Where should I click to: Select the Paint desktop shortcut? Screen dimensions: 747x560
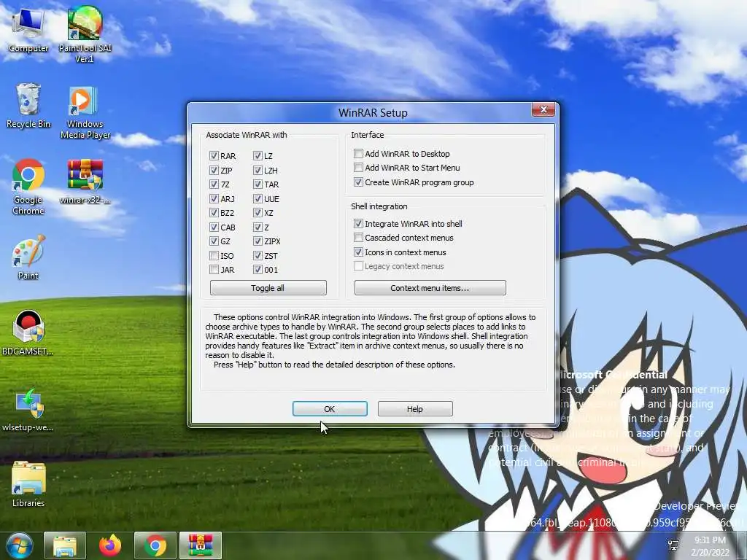pyautogui.click(x=28, y=257)
